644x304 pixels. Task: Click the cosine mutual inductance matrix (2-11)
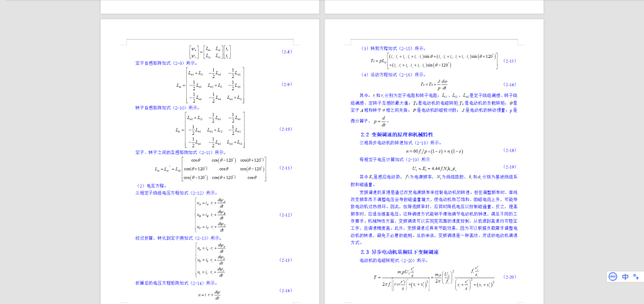tap(214, 169)
